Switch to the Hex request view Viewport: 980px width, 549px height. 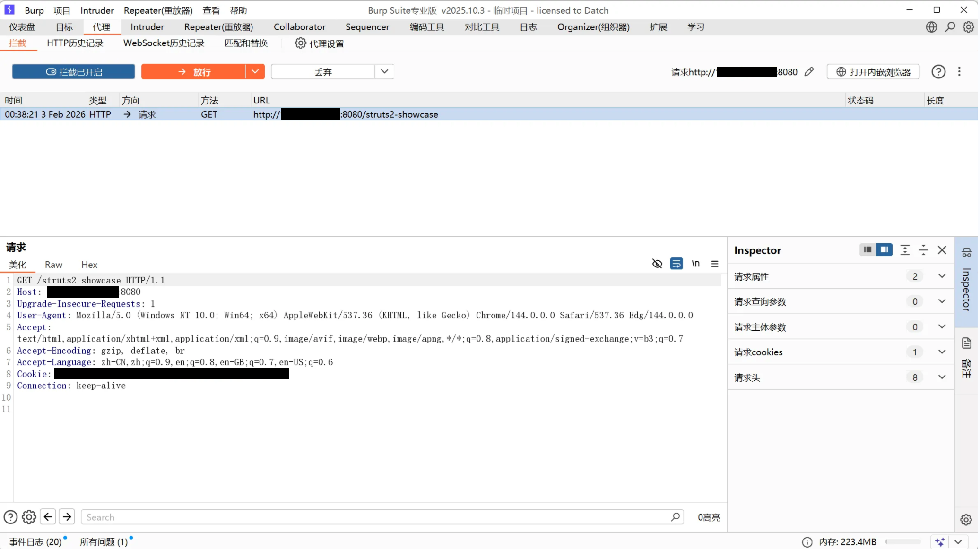[x=89, y=265]
